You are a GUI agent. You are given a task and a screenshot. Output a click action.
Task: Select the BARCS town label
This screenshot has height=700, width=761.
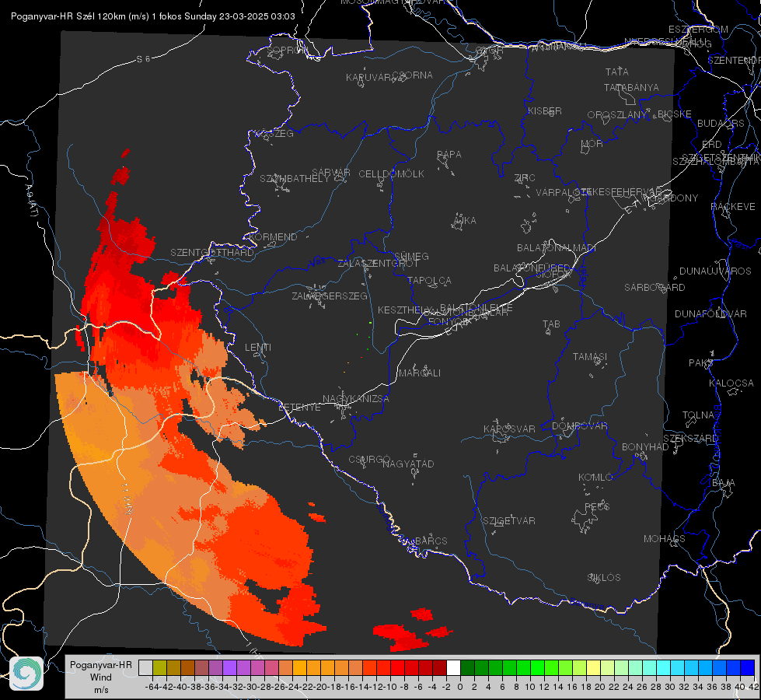click(431, 541)
